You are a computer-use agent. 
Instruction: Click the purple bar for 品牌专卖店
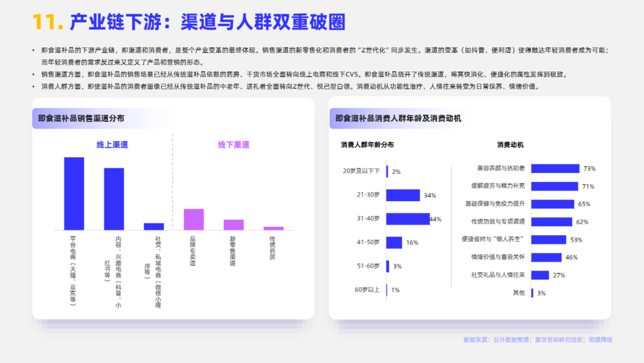tap(194, 219)
